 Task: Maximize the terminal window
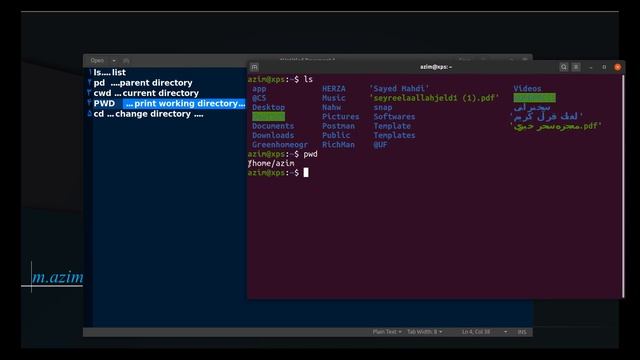click(x=604, y=67)
